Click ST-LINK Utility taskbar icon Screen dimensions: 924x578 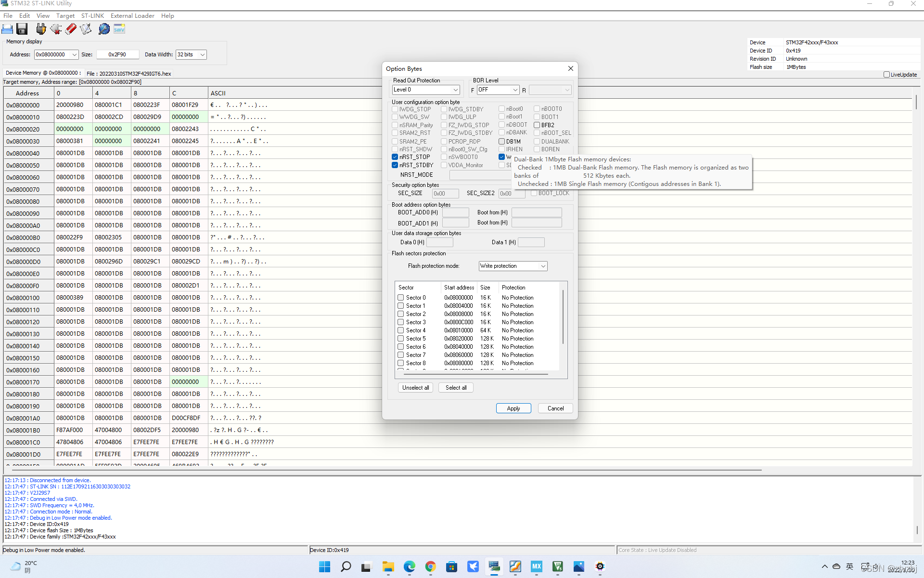494,566
